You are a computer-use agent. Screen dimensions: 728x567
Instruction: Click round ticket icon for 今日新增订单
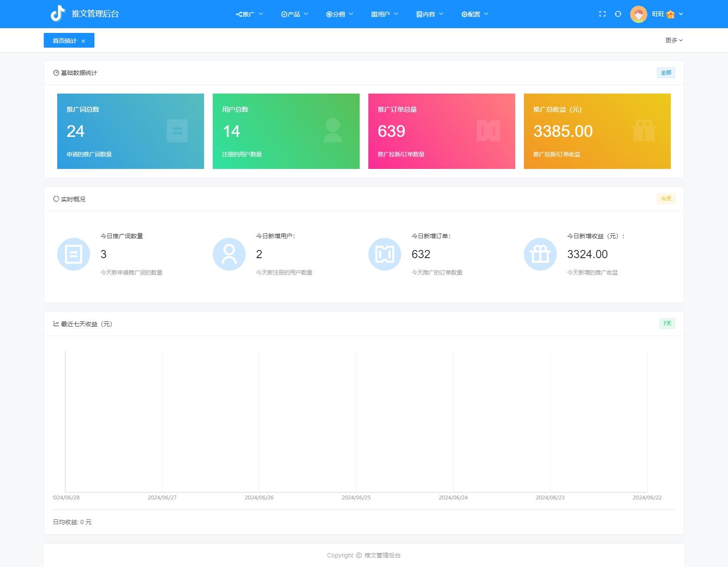point(385,254)
